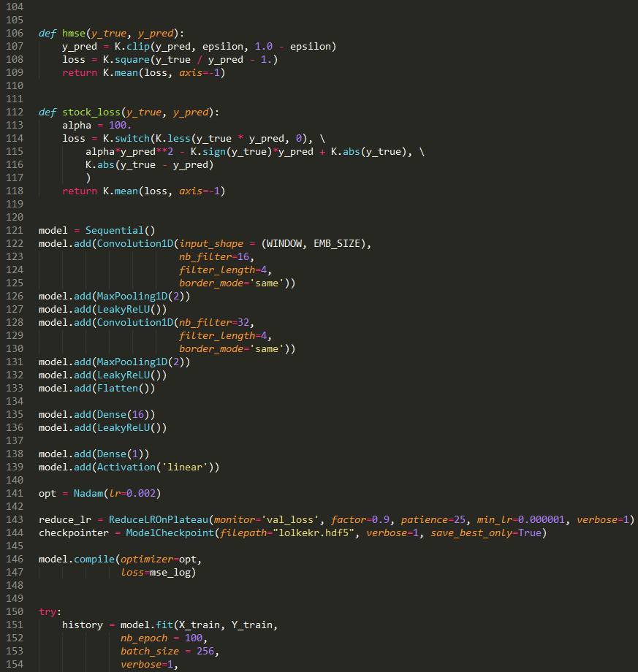Select line number 112 in the gutter
638x672 pixels.
click(x=15, y=112)
